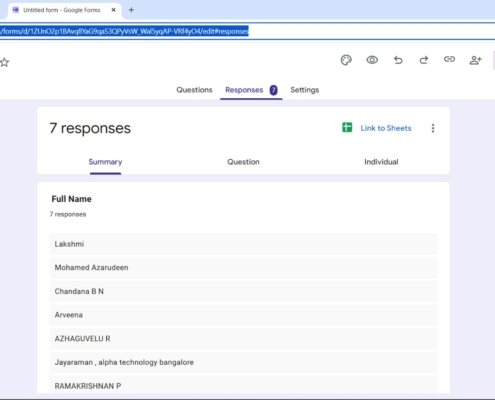Select the Mohamed Azarudeen response
Image resolution: width=495 pixels, height=400 pixels.
tap(243, 268)
